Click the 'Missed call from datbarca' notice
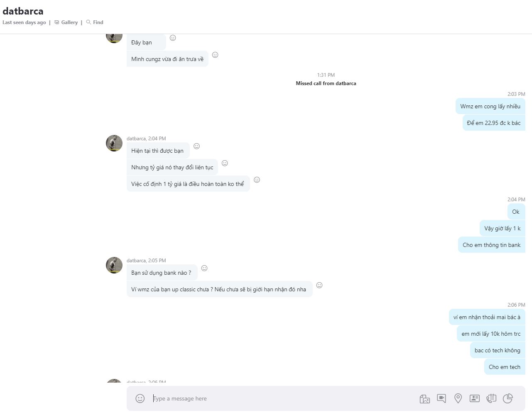The height and width of the screenshot is (415, 532). click(326, 83)
